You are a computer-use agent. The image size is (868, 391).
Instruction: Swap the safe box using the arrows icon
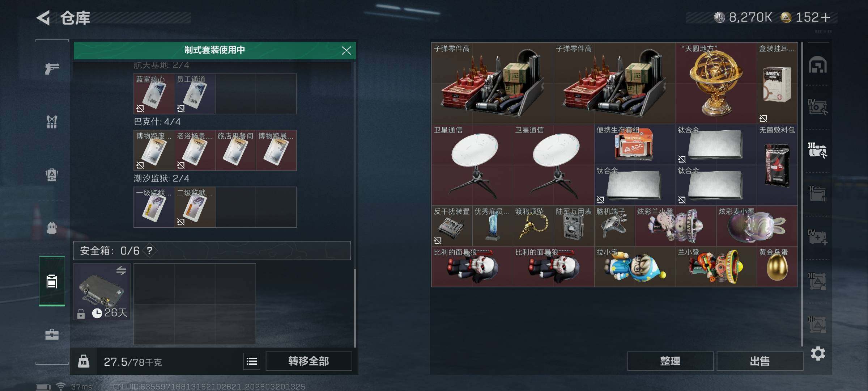[121, 270]
